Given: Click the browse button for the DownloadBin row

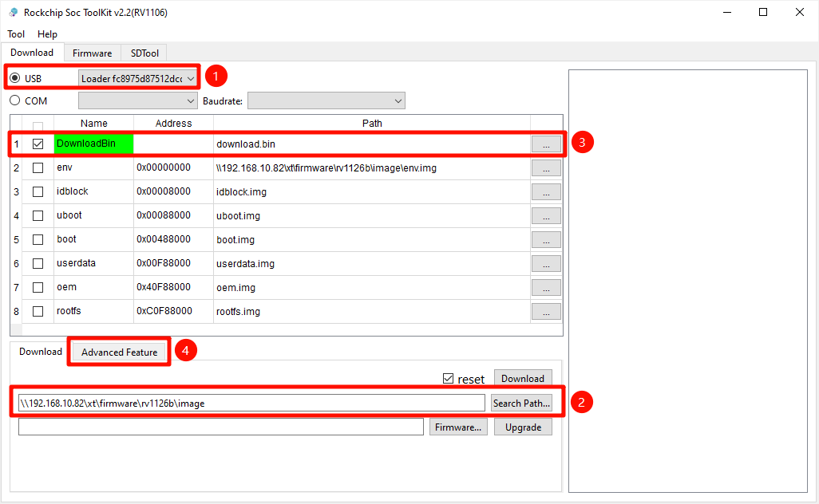Looking at the screenshot, I should [x=546, y=144].
